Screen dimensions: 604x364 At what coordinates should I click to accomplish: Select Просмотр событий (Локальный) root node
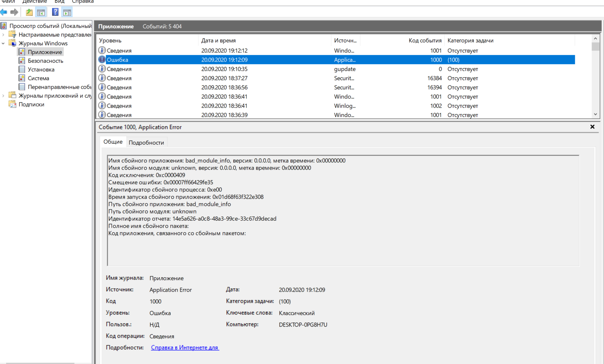50,26
